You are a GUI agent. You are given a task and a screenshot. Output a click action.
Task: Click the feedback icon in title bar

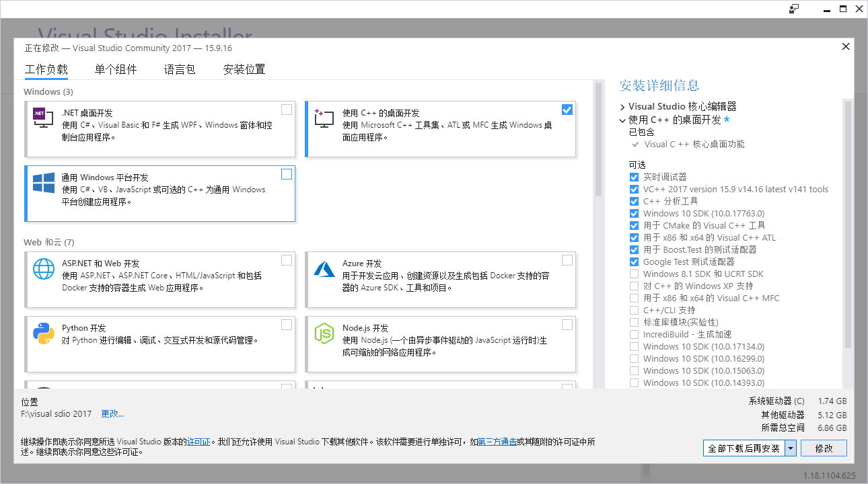[795, 9]
